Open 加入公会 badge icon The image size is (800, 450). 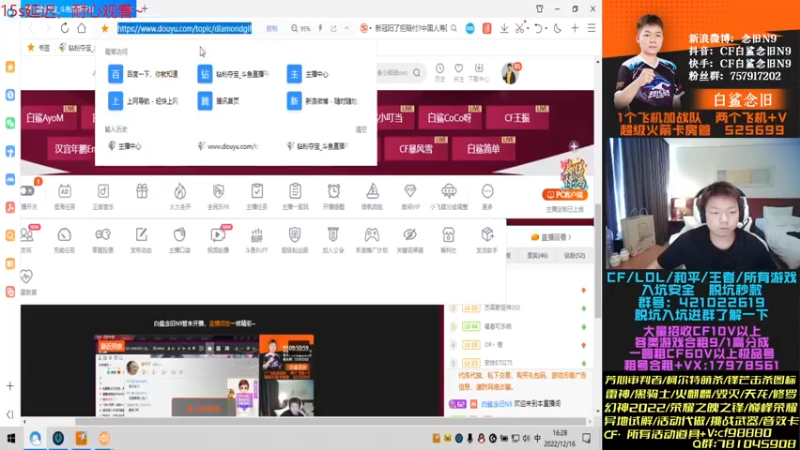333,235
